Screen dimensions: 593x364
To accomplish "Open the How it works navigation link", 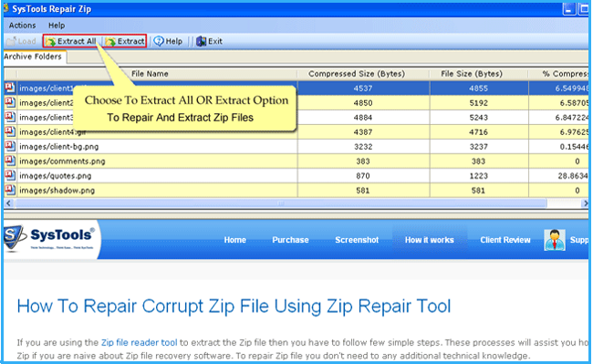I will tap(430, 240).
